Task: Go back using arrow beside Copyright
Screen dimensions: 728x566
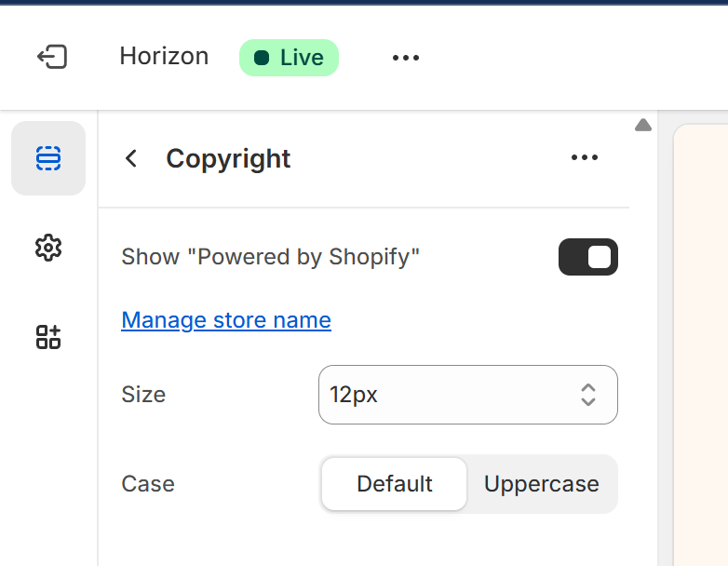Action: 131,158
